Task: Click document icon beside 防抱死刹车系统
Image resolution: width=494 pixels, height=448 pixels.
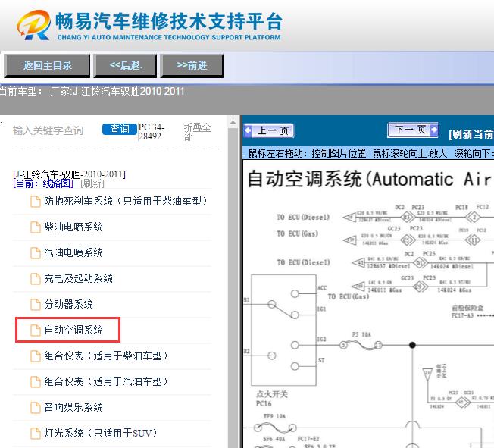Action: point(36,202)
